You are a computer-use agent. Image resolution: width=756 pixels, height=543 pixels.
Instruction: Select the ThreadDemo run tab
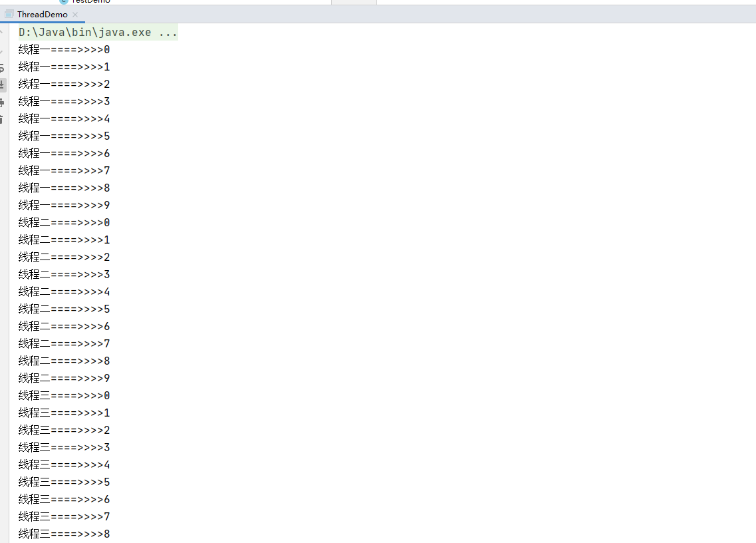point(41,13)
